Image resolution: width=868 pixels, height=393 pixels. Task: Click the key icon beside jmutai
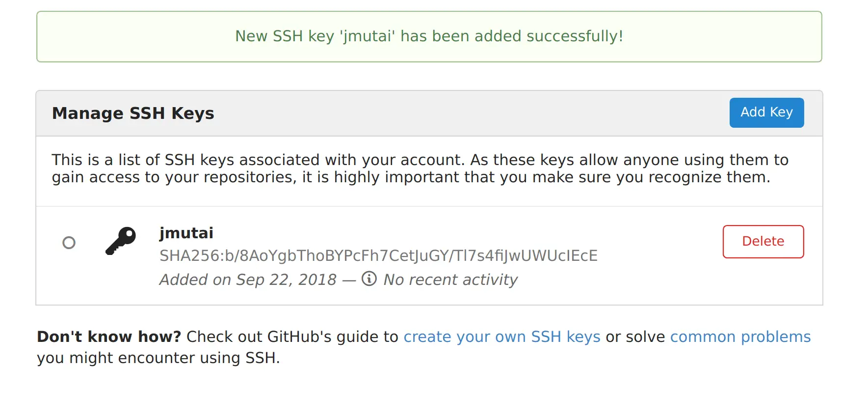[121, 242]
